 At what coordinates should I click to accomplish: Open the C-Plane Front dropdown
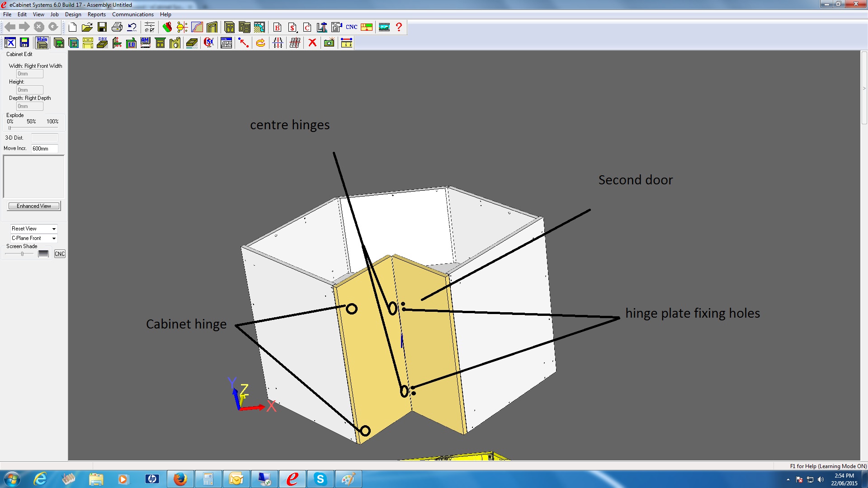tap(54, 238)
